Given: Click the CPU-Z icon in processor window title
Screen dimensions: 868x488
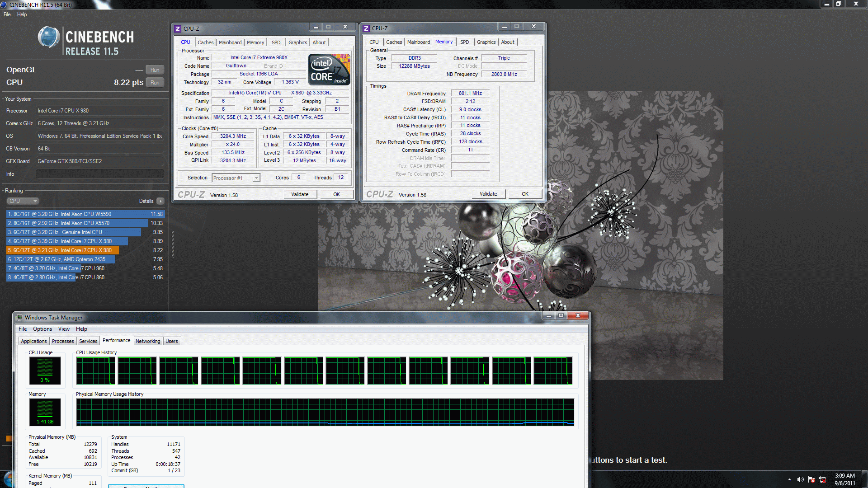Looking at the screenshot, I should point(178,28).
